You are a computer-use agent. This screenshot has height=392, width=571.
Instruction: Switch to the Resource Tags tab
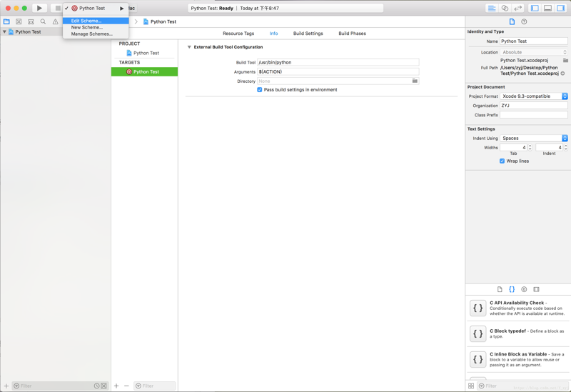(238, 33)
